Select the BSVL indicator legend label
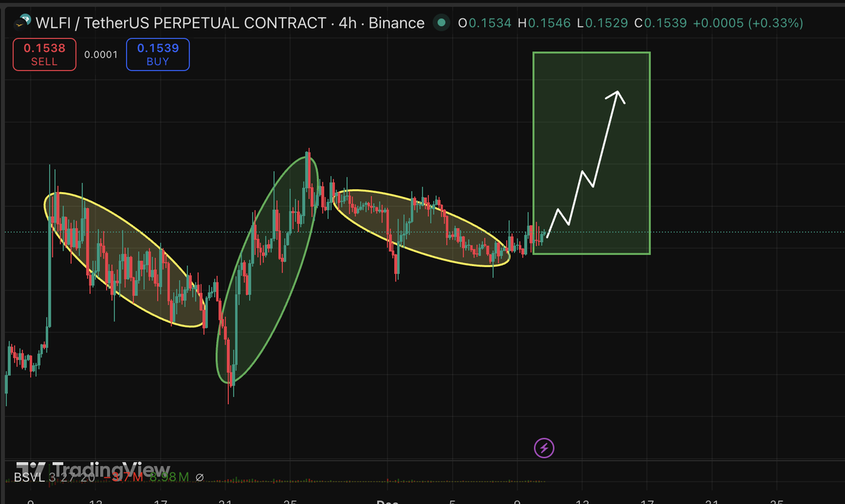845x504 pixels. (30, 478)
